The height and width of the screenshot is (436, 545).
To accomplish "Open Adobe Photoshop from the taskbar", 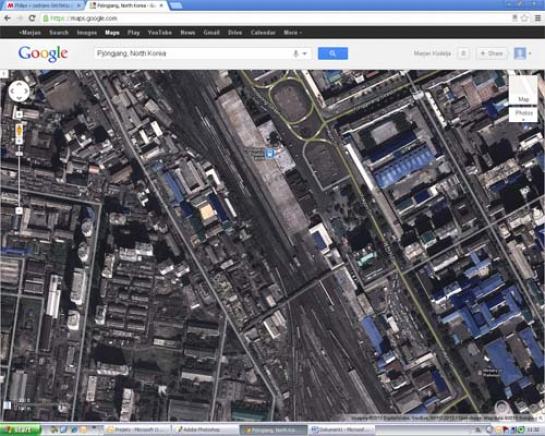I will (206, 430).
